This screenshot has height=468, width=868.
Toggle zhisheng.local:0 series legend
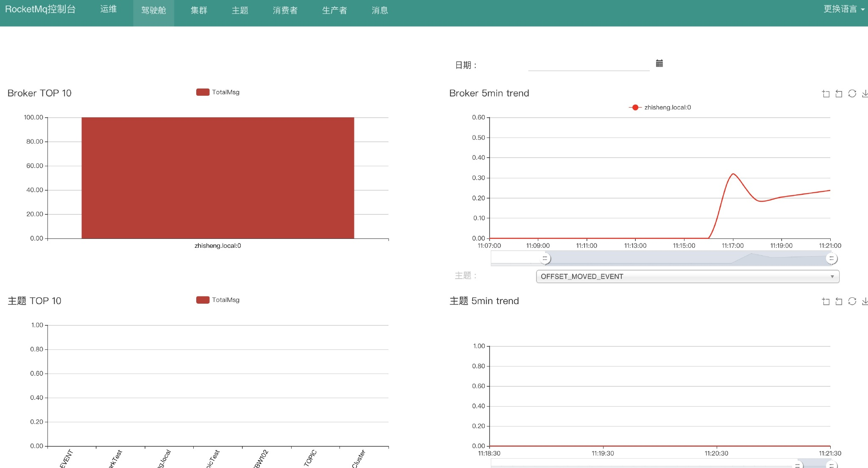[659, 108]
